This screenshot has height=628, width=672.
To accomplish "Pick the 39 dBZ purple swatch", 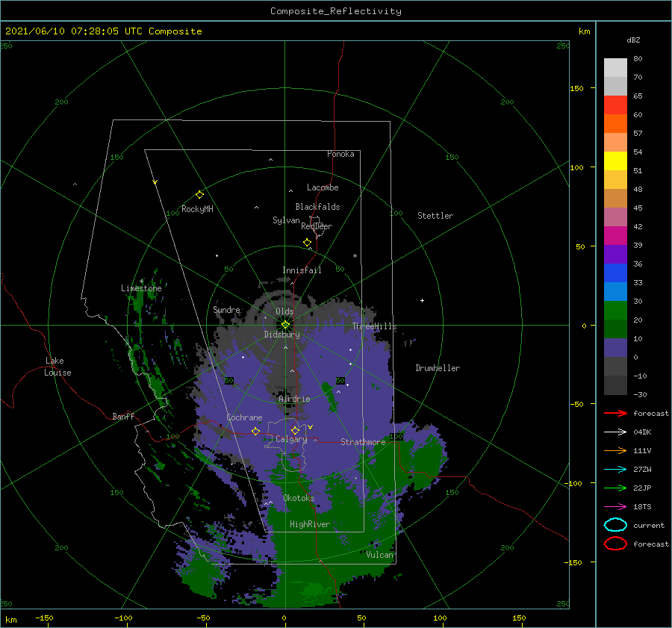I will (615, 254).
